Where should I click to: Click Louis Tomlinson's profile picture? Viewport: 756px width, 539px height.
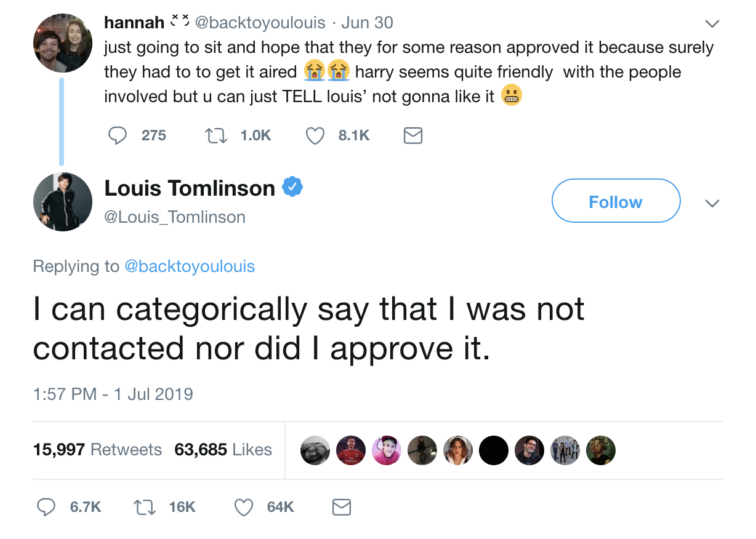(x=62, y=201)
